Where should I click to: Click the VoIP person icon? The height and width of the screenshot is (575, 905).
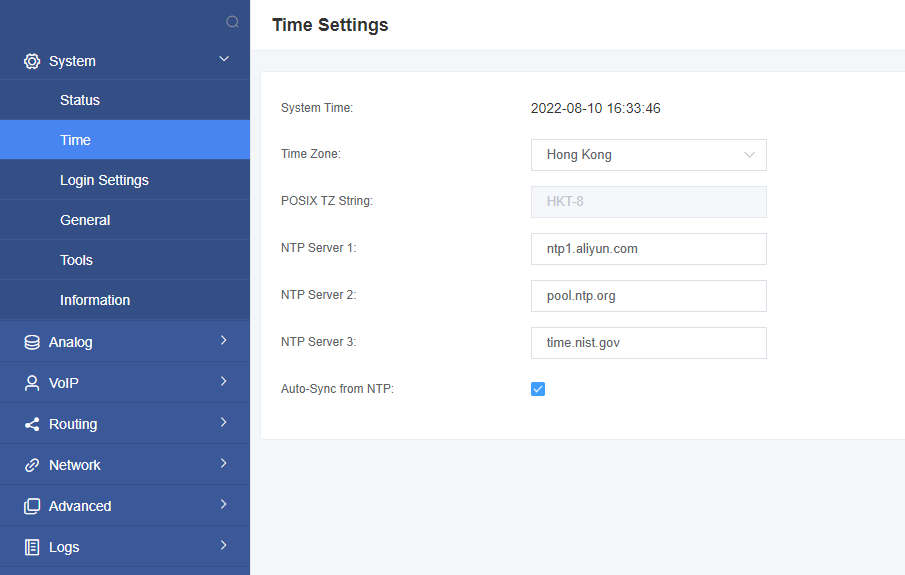pyautogui.click(x=32, y=383)
